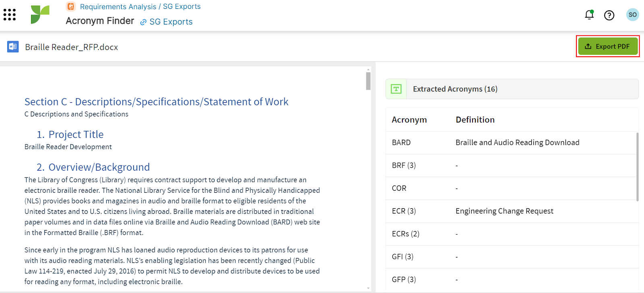The width and height of the screenshot is (644, 293).
Task: Select the GFP (3) acronym row
Action: click(511, 279)
